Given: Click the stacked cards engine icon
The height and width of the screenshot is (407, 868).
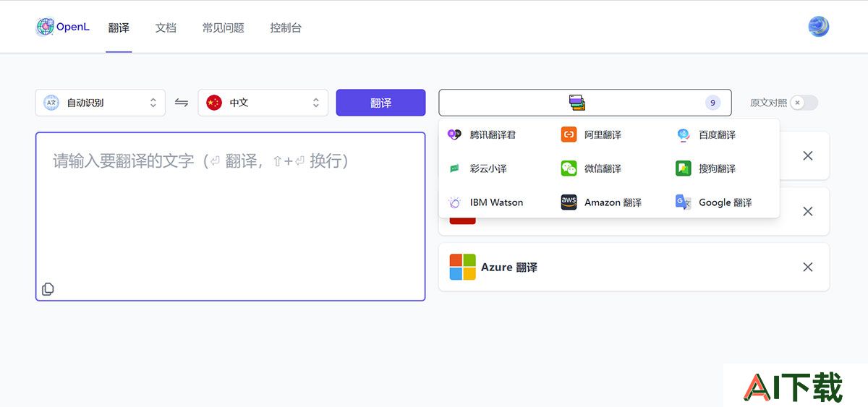Looking at the screenshot, I should point(576,103).
